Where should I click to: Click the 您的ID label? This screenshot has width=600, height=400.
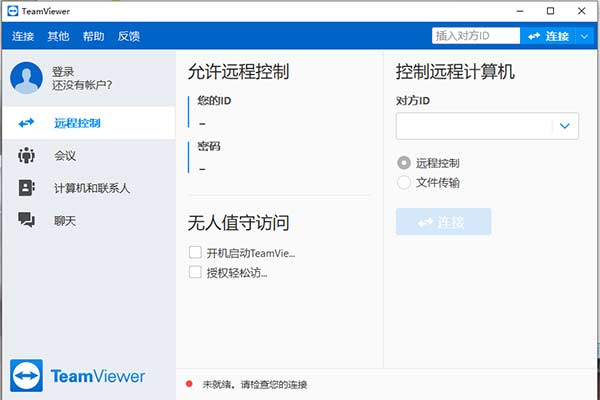click(214, 101)
